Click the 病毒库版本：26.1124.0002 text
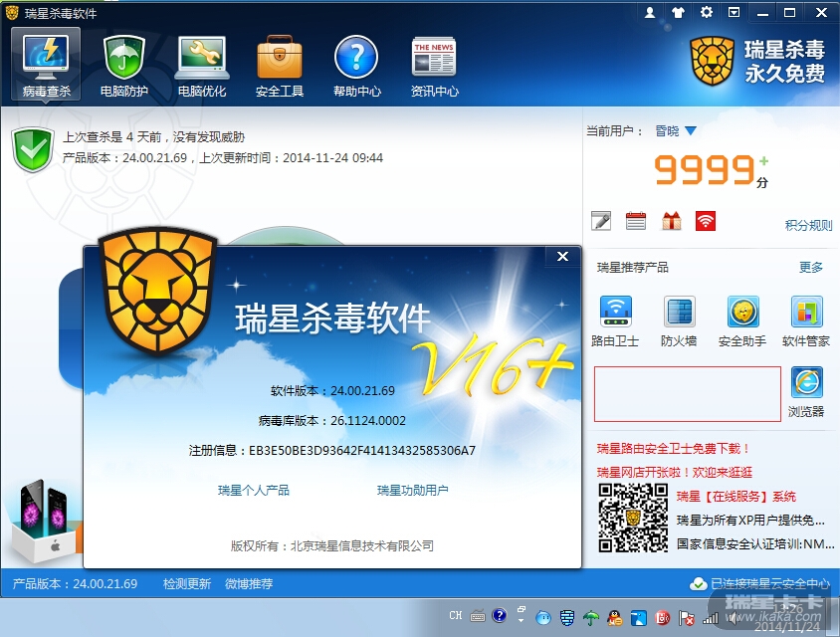This screenshot has width=840, height=637. (332, 421)
